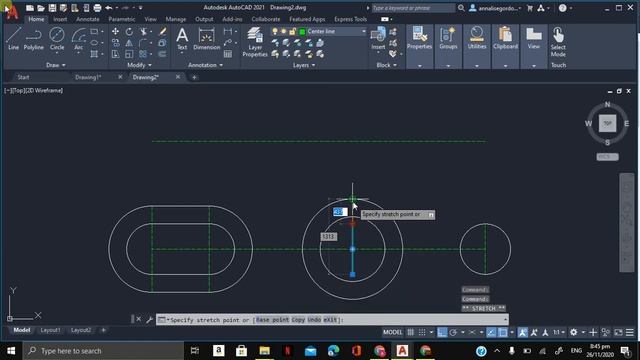Click the Open file folder icon

point(41,8)
